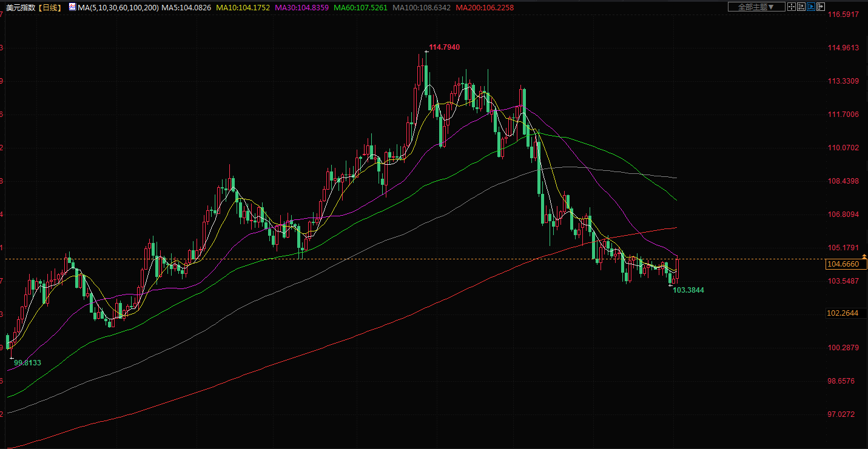868x449 pixels.
Task: Click the 99.8133 low price marker
Action: pyautogui.click(x=27, y=362)
